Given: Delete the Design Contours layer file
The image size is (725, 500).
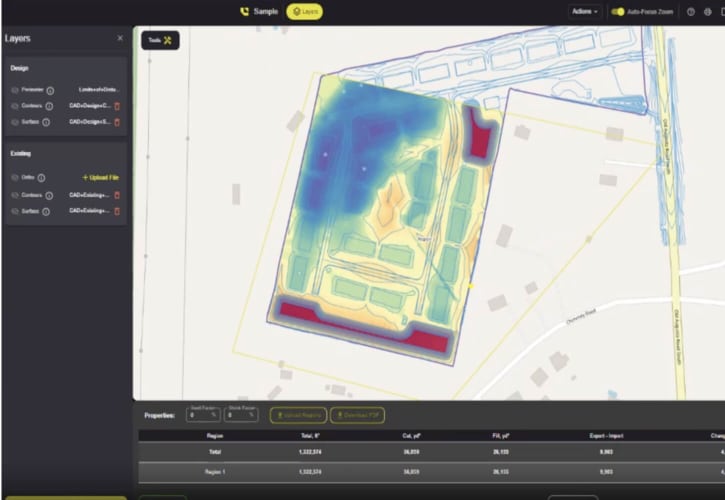Looking at the screenshot, I should (117, 106).
